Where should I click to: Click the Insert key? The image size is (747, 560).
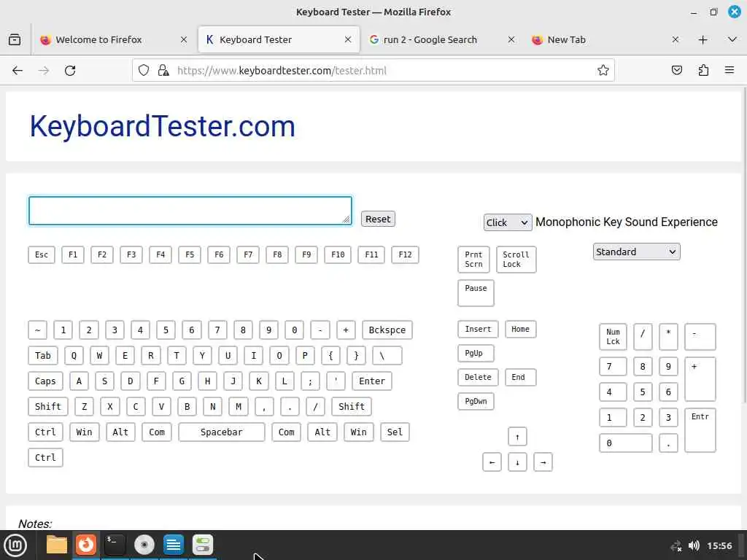tap(478, 329)
